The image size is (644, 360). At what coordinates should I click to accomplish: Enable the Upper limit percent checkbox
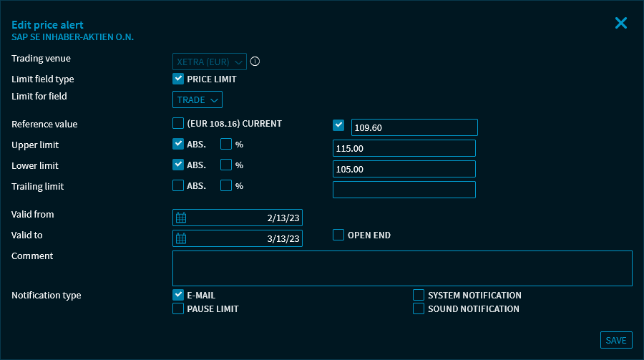[x=226, y=144]
